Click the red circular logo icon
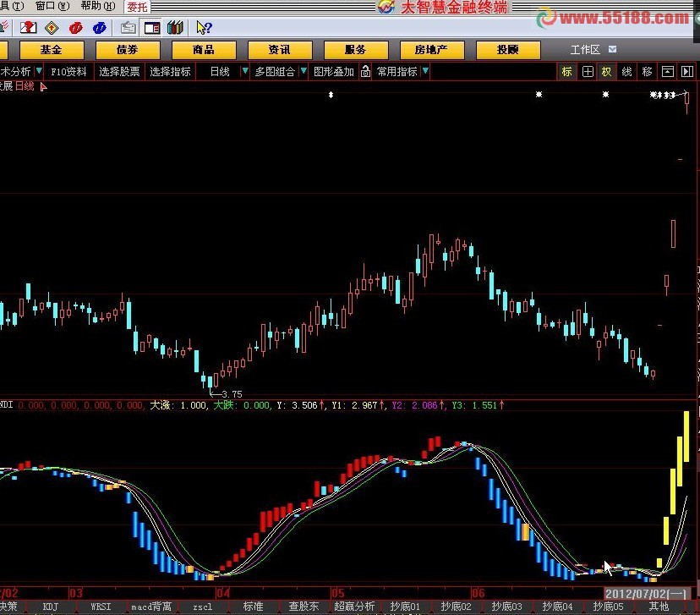Screen dimensions: 700x615 [x=75, y=28]
